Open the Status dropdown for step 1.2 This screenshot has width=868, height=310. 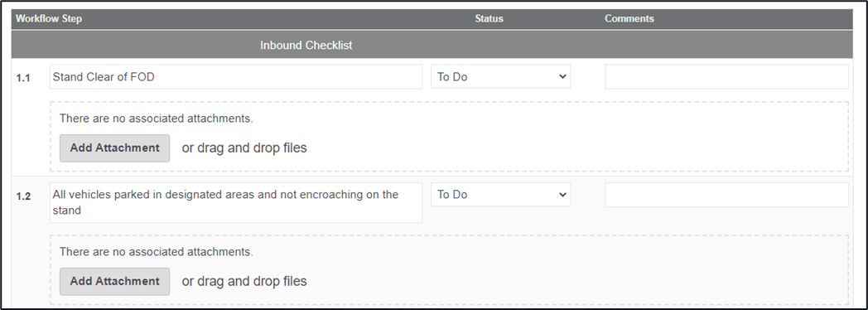click(x=500, y=195)
